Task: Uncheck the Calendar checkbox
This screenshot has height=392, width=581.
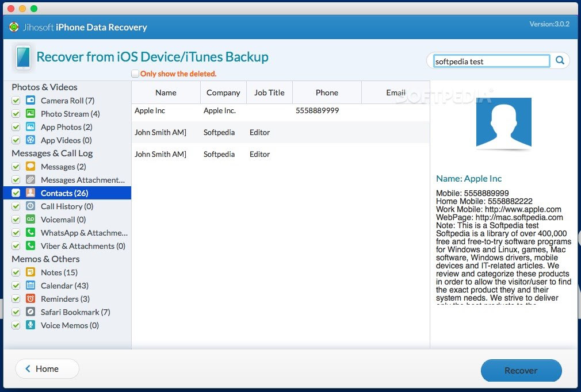Action: tap(16, 286)
